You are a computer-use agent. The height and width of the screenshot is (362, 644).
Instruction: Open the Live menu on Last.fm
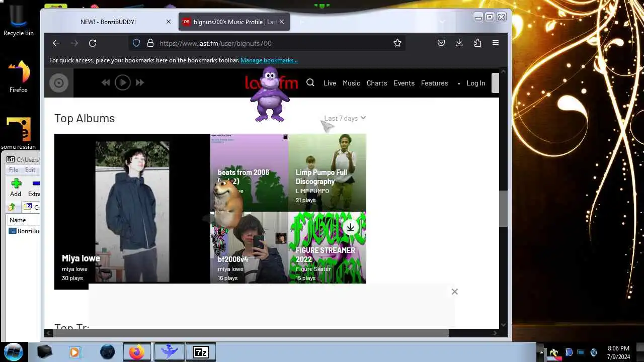tap(330, 83)
